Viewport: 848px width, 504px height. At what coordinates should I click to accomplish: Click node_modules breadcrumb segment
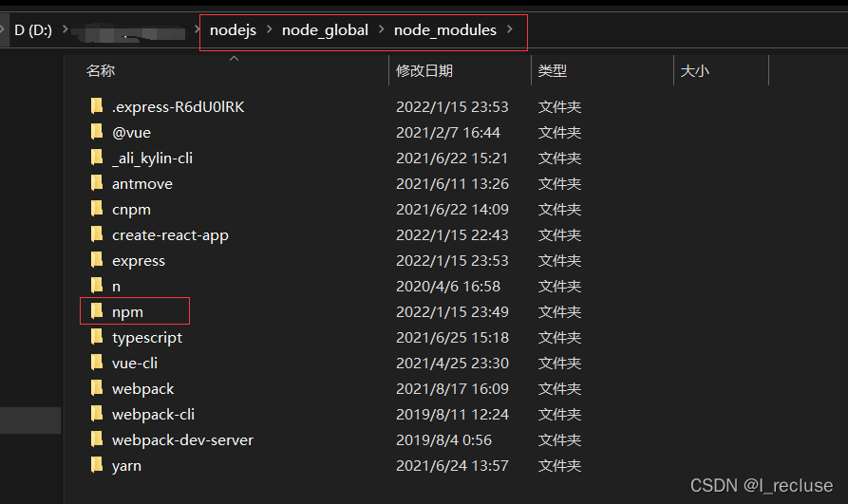[445, 30]
